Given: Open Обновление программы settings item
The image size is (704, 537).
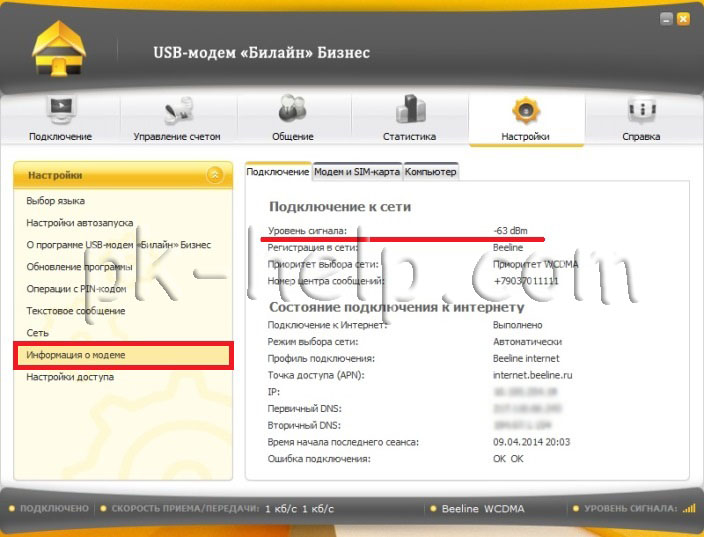Looking at the screenshot, I should (x=79, y=267).
